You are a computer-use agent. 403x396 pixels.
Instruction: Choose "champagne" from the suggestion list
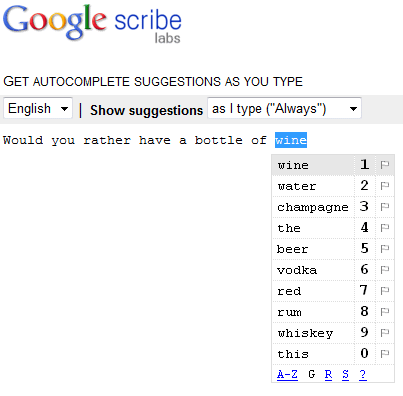click(313, 207)
